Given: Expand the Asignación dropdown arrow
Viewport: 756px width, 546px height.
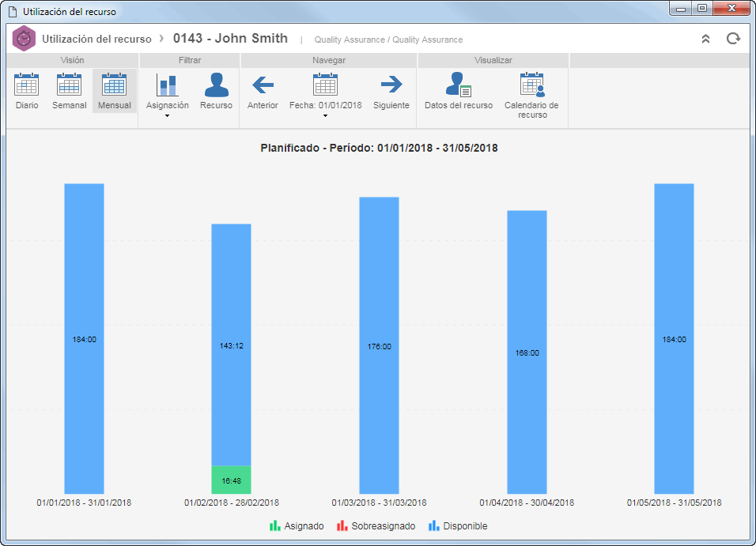Looking at the screenshot, I should [168, 115].
